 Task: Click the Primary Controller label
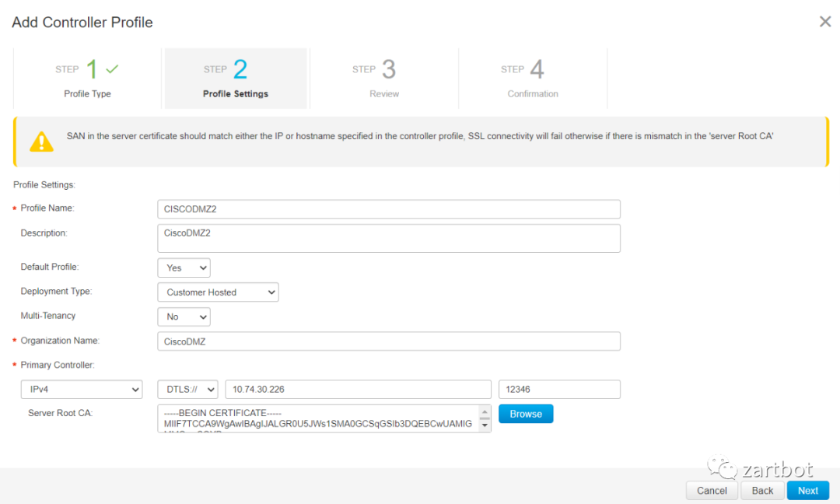tap(58, 365)
